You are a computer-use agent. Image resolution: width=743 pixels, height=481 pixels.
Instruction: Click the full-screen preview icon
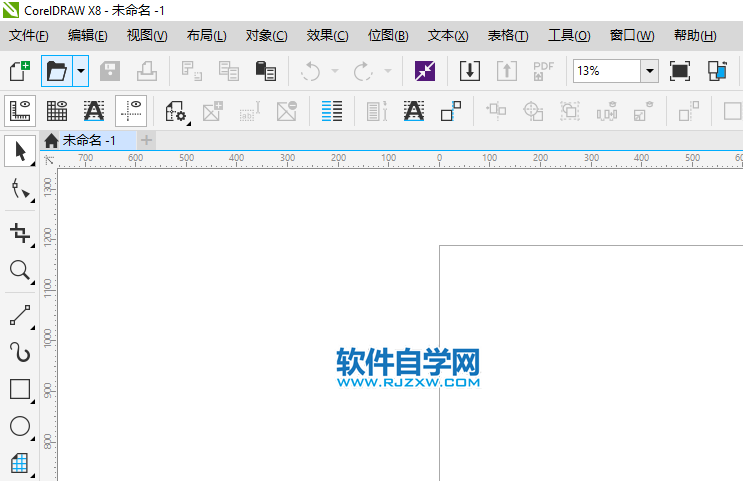680,71
